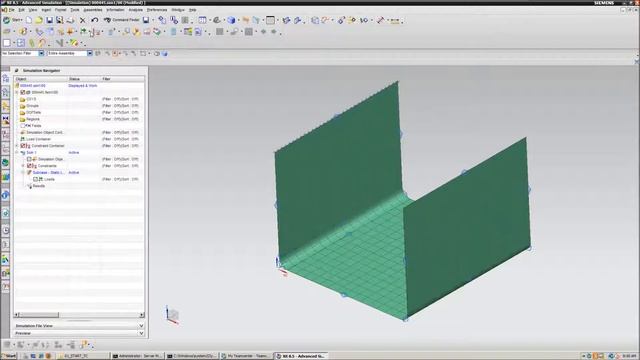Open the Start application menu button
Image resolution: width=640 pixels, height=360 pixels.
[x=12, y=20]
